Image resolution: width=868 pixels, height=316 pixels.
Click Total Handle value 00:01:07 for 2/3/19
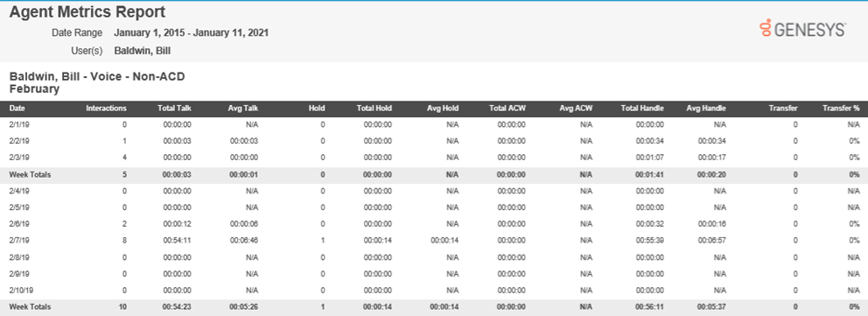(x=650, y=158)
